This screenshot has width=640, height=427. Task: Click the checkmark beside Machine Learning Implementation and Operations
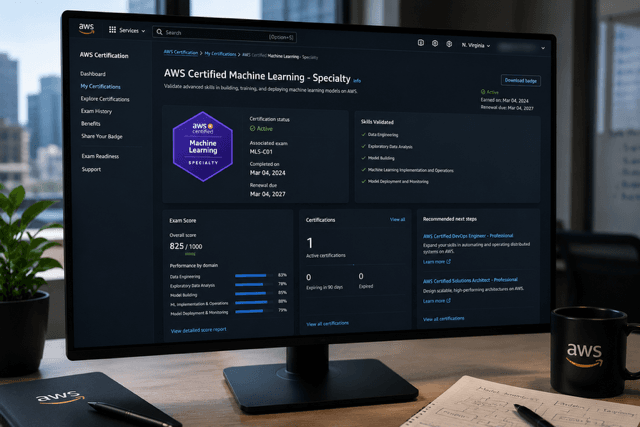(363, 169)
